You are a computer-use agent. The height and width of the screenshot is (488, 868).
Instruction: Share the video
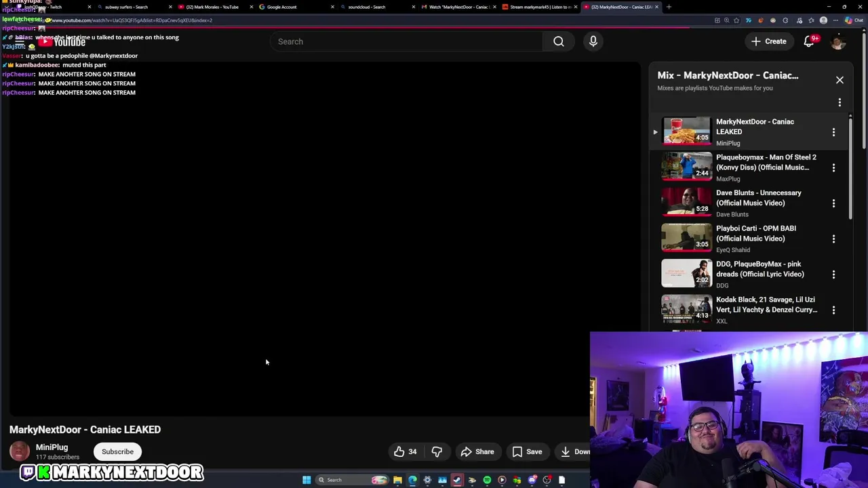coord(477,451)
